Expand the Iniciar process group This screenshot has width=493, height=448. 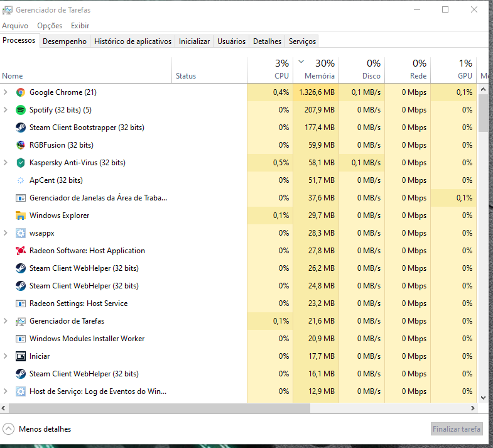pyautogui.click(x=6, y=356)
